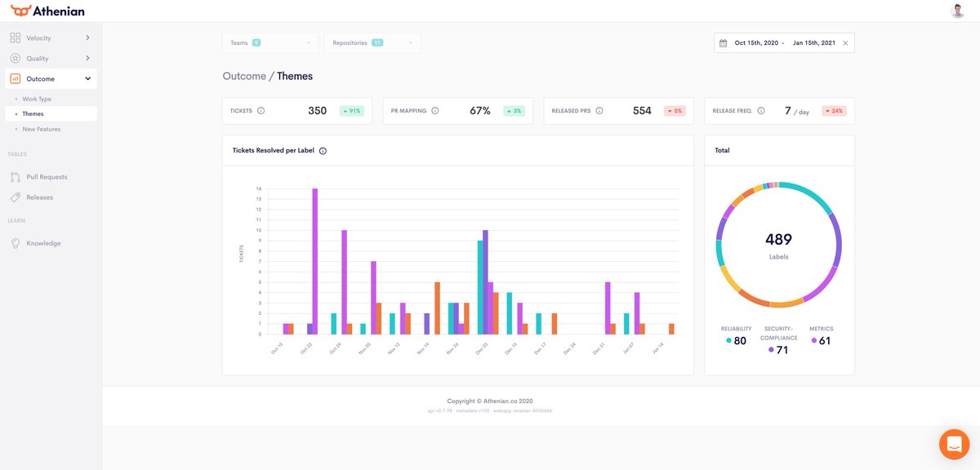Click the 489 Labels donut center
Image resolution: width=980 pixels, height=470 pixels.
pos(778,245)
